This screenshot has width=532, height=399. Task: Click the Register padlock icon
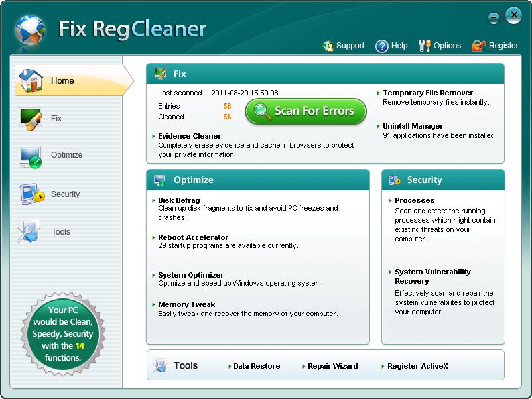478,46
